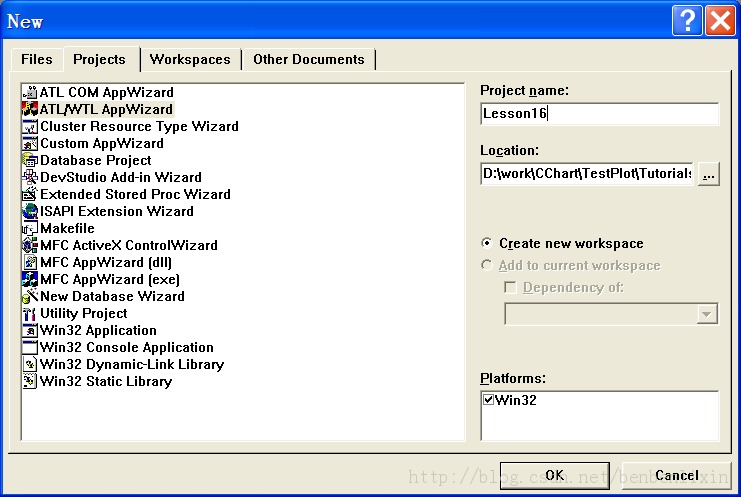This screenshot has width=741, height=497.
Task: Select Create new workspace radio button
Action: [486, 243]
